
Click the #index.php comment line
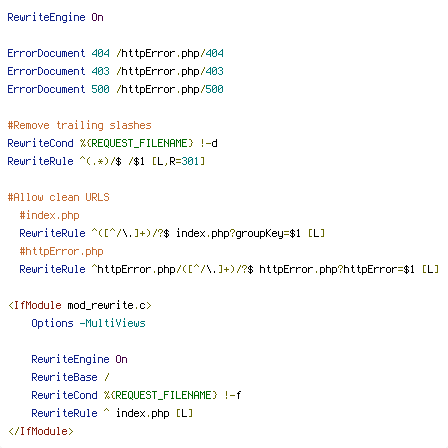pos(49,215)
